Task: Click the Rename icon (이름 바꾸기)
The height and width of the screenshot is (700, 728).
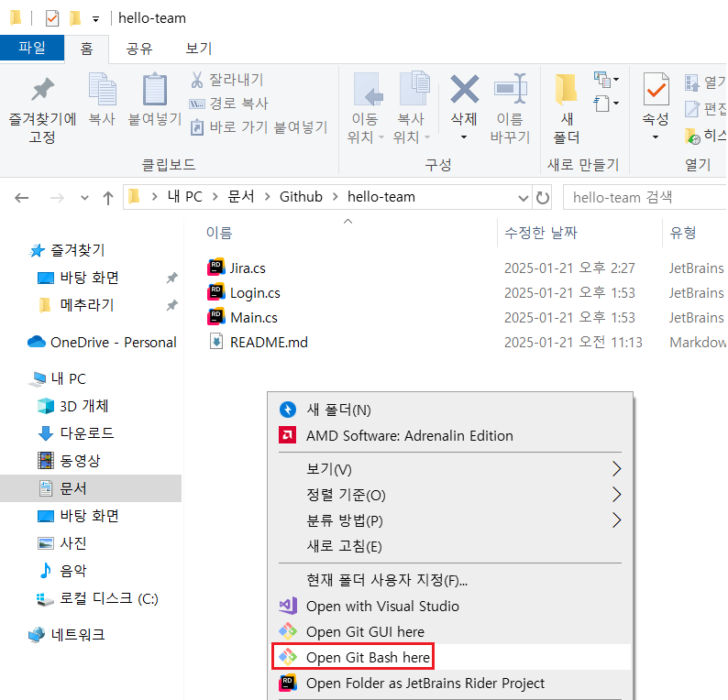Action: pyautogui.click(x=510, y=88)
